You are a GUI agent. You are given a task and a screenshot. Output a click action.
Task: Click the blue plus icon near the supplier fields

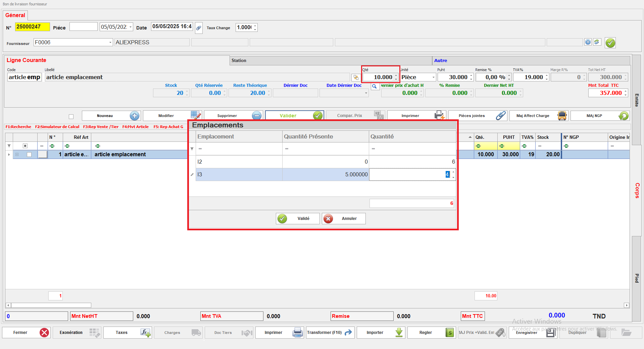(588, 42)
